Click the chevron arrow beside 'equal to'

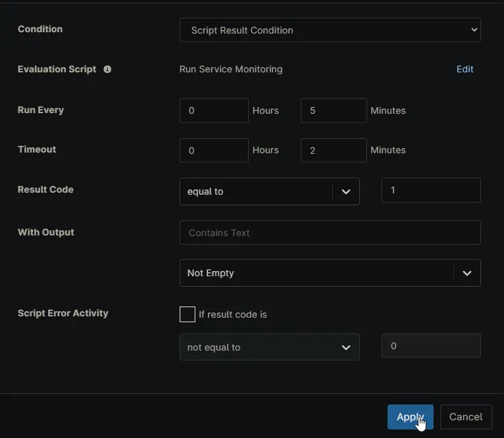coord(345,191)
